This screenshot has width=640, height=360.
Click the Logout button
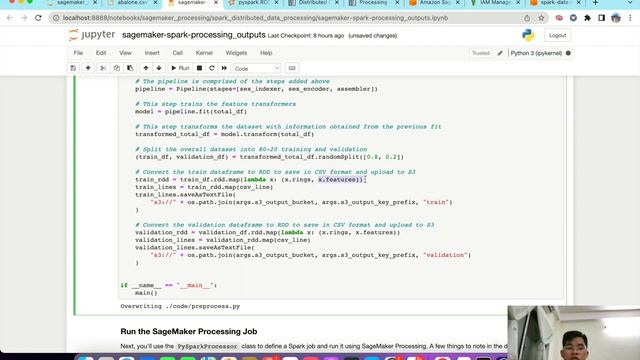(x=558, y=36)
